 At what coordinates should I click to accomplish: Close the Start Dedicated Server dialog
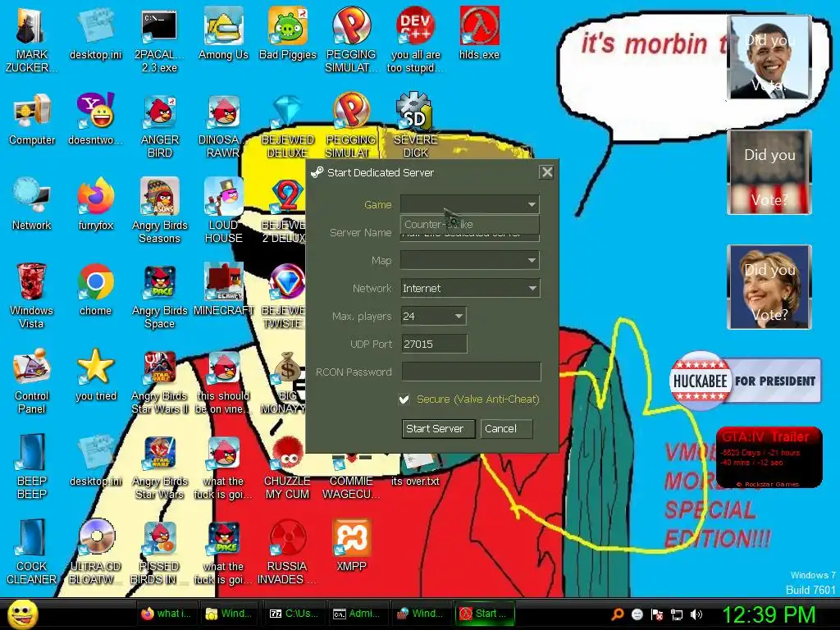coord(546,172)
